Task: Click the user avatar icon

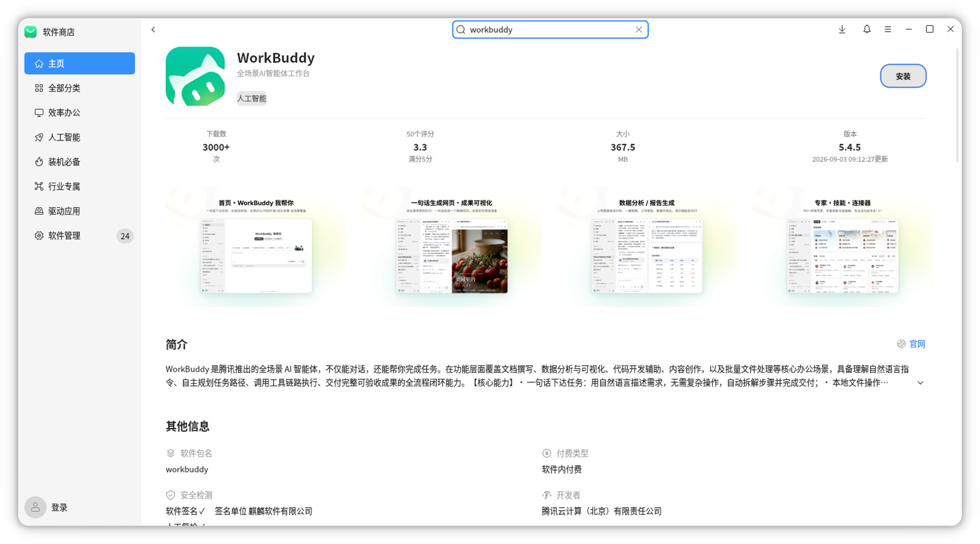Action: [35, 507]
